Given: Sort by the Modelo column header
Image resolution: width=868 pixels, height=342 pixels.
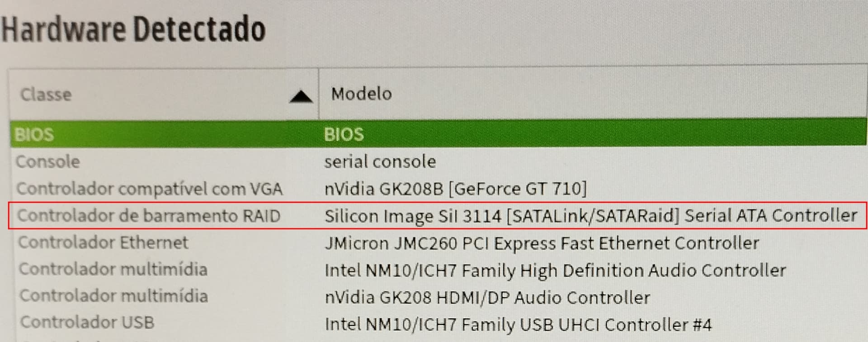Looking at the screenshot, I should 593,94.
